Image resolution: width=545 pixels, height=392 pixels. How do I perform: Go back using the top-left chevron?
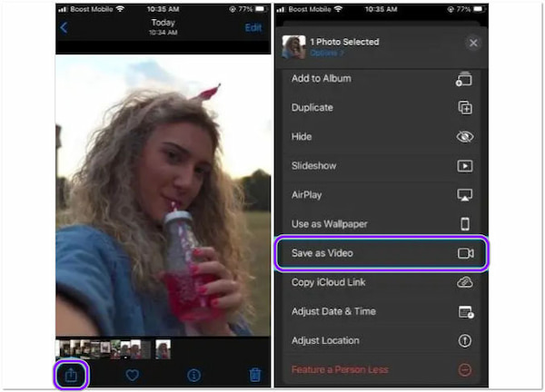pos(64,28)
